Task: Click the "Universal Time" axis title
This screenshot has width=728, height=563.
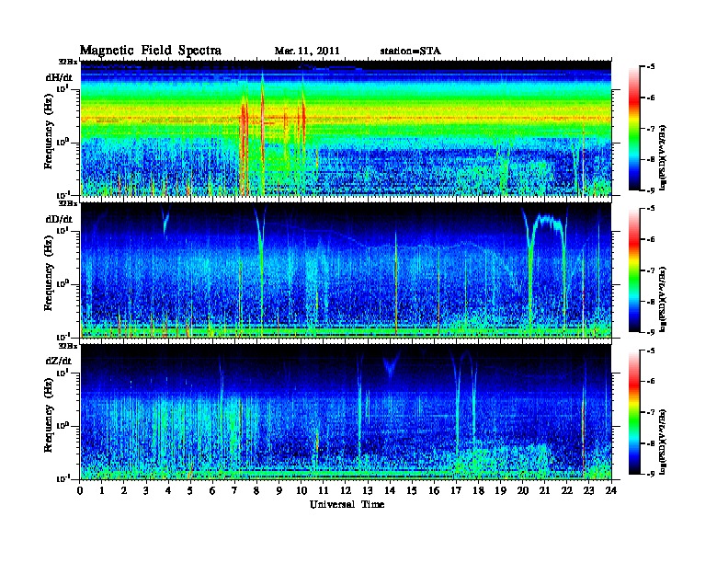Action: pos(347,504)
